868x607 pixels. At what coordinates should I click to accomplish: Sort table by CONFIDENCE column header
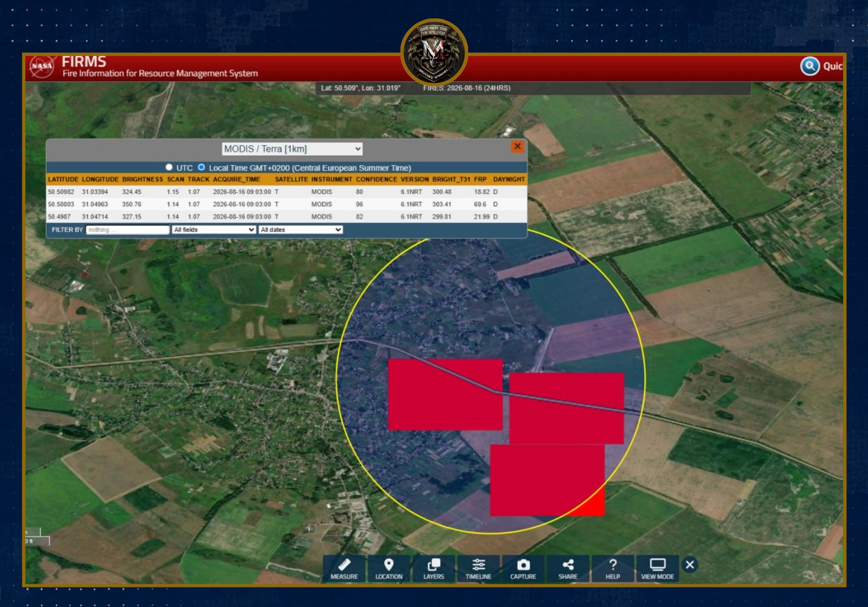click(x=377, y=179)
